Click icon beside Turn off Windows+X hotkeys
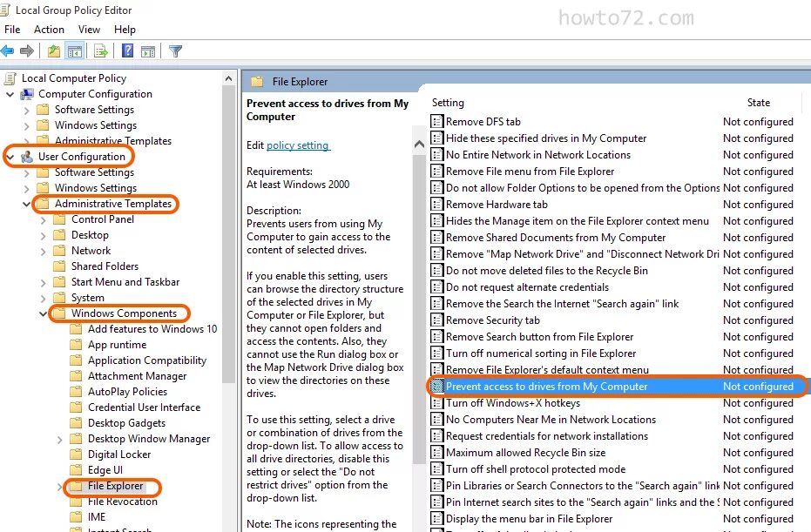 [437, 403]
